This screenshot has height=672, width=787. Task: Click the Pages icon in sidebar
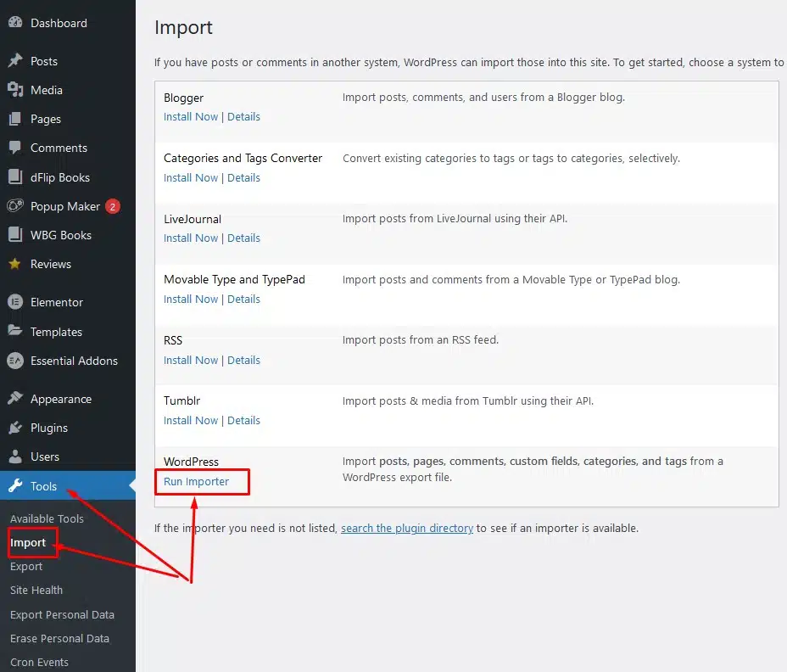click(x=15, y=119)
